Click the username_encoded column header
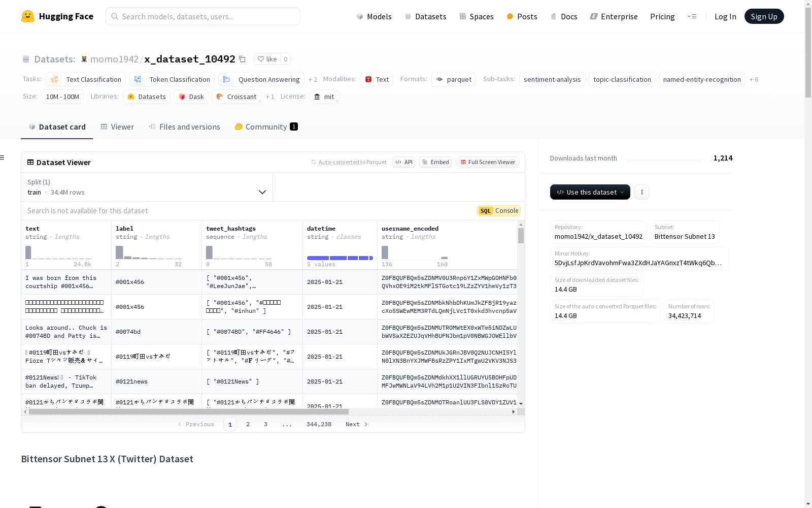The width and height of the screenshot is (812, 508). click(x=447, y=245)
